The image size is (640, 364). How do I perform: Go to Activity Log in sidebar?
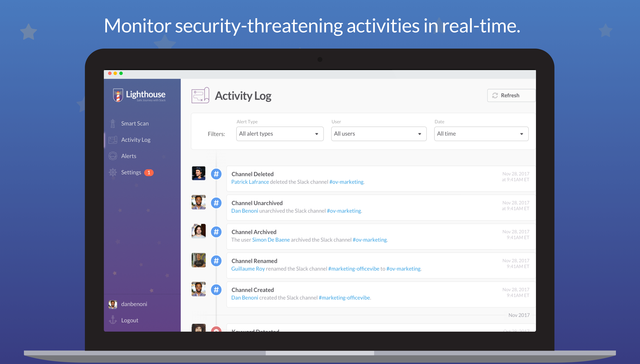pyautogui.click(x=136, y=140)
